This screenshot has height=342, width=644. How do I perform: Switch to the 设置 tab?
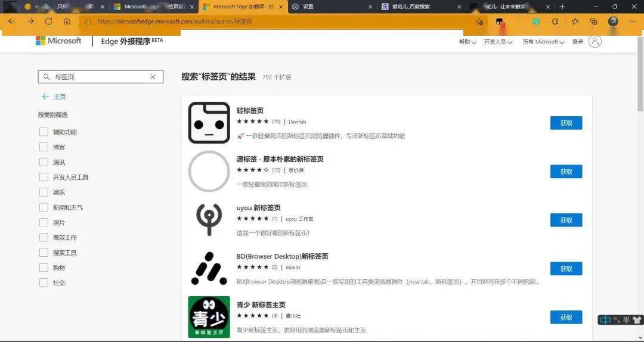pyautogui.click(x=333, y=7)
